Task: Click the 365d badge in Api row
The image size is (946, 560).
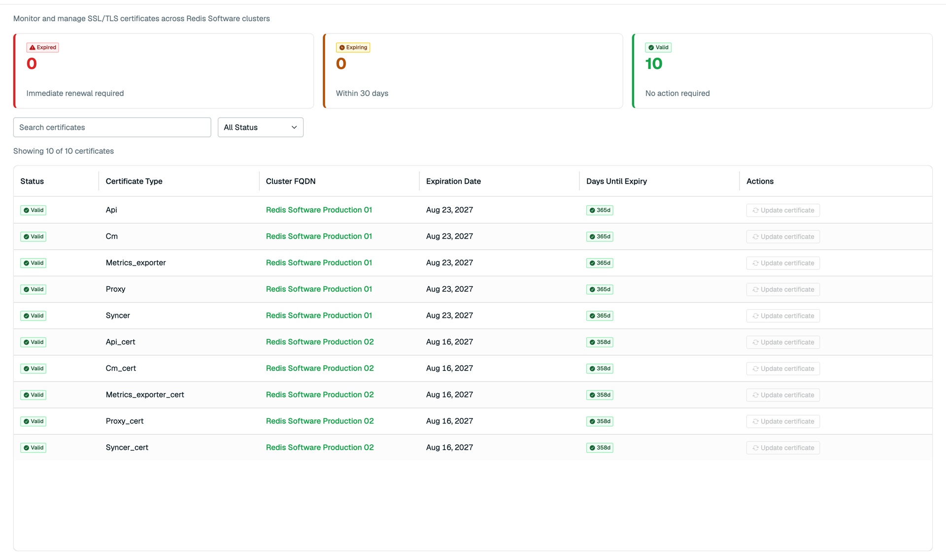Action: [600, 210]
